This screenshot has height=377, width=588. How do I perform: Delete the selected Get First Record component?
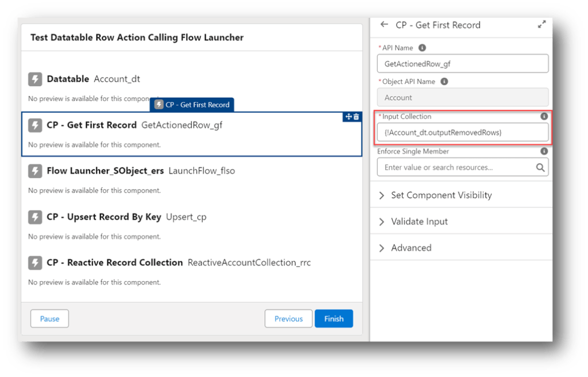(356, 117)
